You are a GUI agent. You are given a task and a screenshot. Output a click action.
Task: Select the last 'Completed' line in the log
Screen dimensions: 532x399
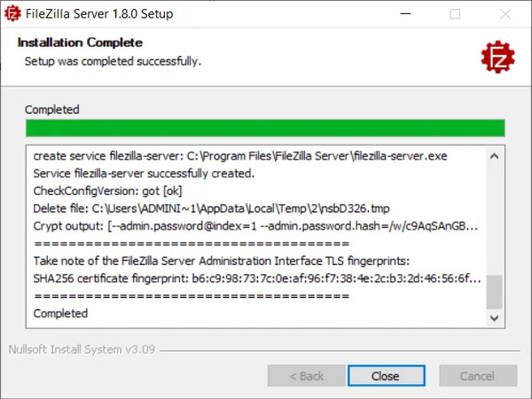point(60,313)
